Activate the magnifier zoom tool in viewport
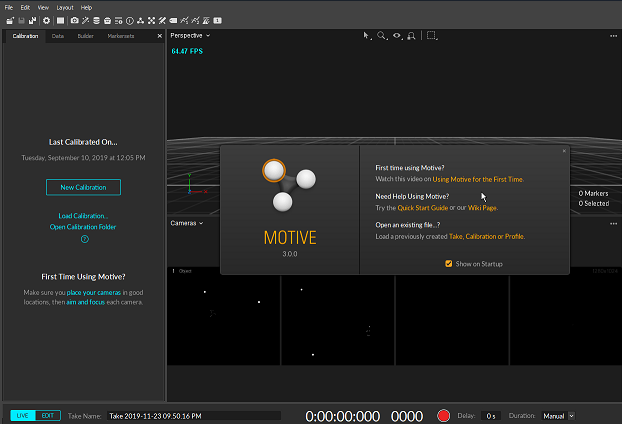This screenshot has width=622, height=424. click(x=382, y=35)
